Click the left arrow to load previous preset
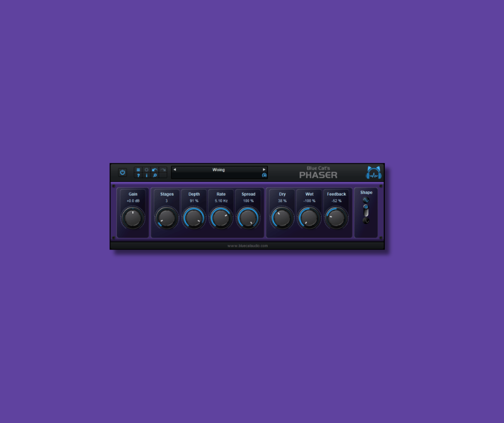504x423 pixels. [174, 169]
